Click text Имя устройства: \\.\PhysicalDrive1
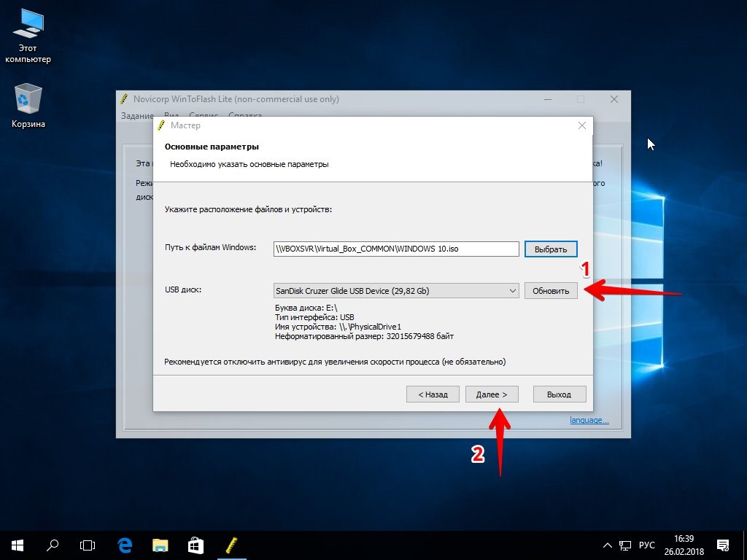 338,327
